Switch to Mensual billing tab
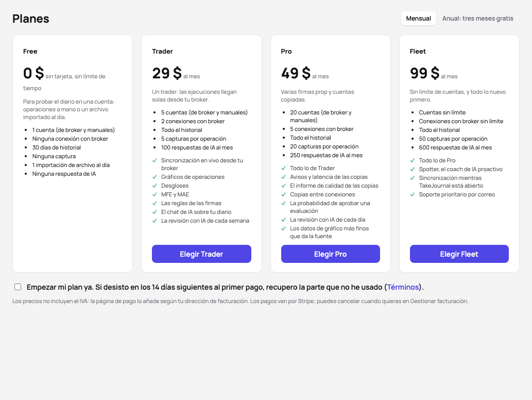The image size is (532, 400). pos(418,19)
